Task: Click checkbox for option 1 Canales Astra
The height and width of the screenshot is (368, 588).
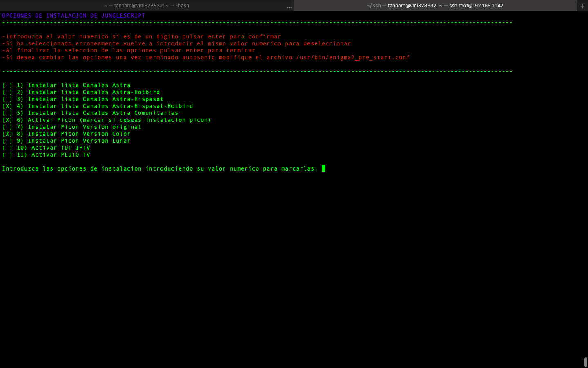Action: (x=7, y=85)
